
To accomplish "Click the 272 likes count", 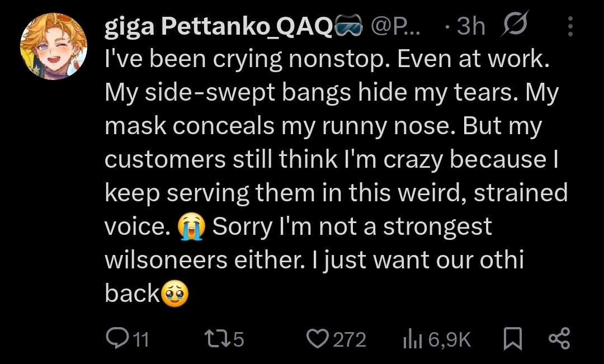I will click(350, 339).
